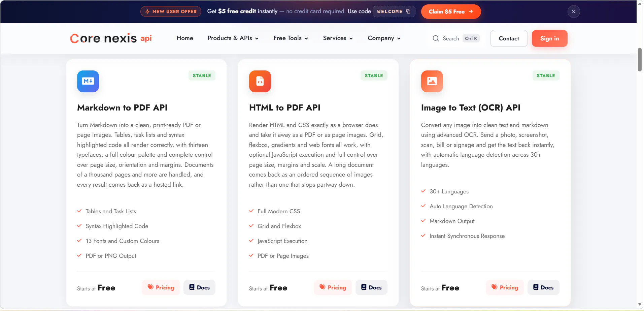Open Pricing for HTML to PDF API

(333, 287)
